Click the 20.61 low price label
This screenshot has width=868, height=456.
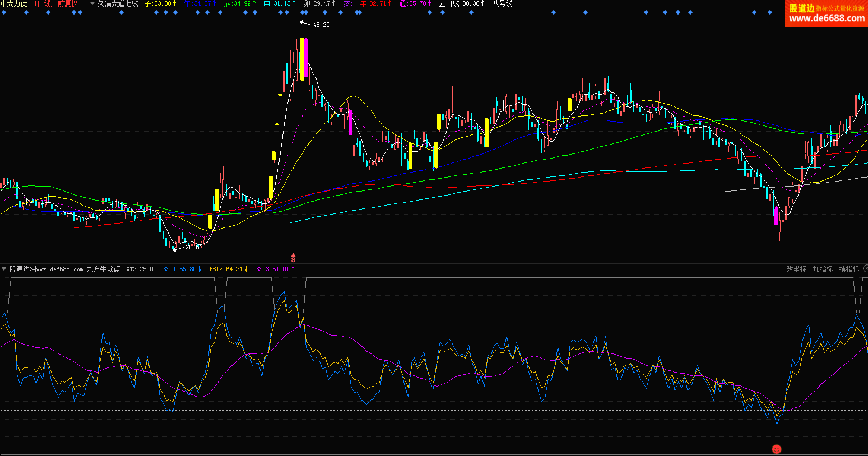194,246
